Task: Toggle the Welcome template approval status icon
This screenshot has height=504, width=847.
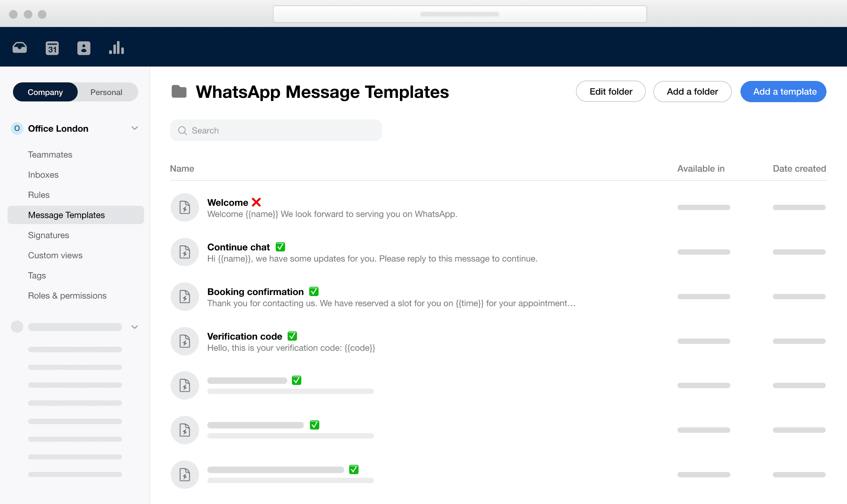Action: 257,202
